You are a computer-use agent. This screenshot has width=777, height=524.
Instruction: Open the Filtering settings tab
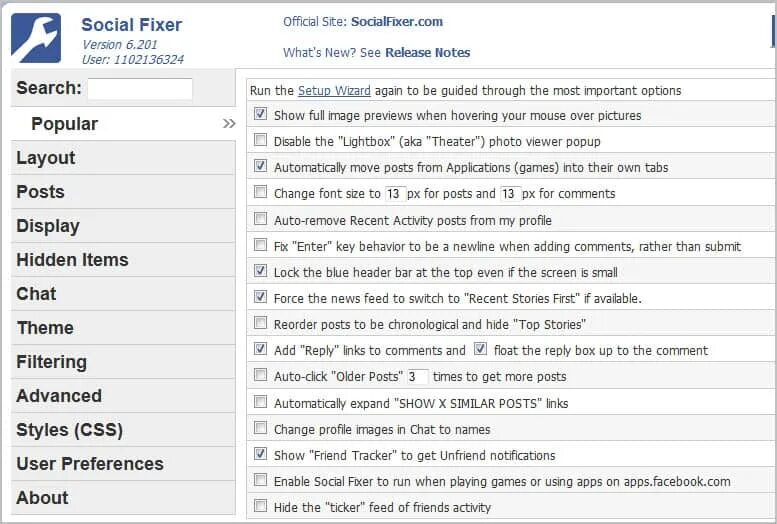(x=51, y=362)
